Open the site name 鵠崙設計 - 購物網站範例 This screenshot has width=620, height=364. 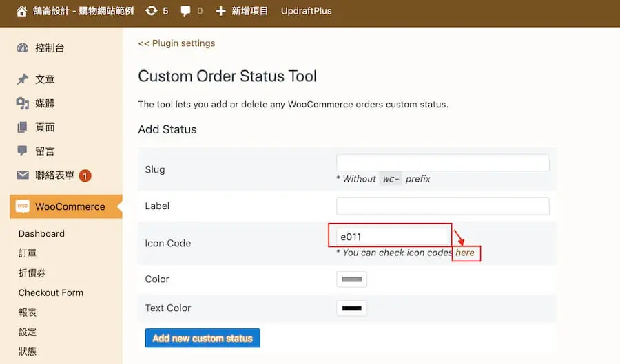(83, 11)
